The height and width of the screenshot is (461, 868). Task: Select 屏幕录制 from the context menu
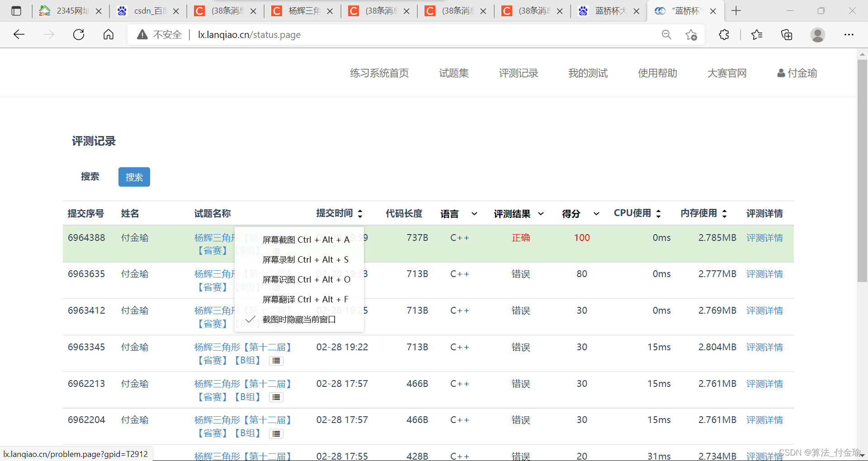point(305,259)
